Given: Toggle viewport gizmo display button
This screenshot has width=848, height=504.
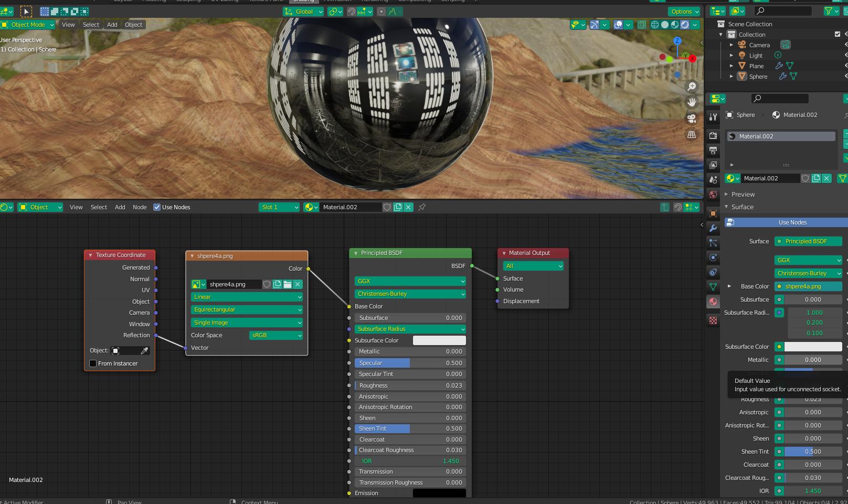Looking at the screenshot, I should pyautogui.click(x=595, y=25).
